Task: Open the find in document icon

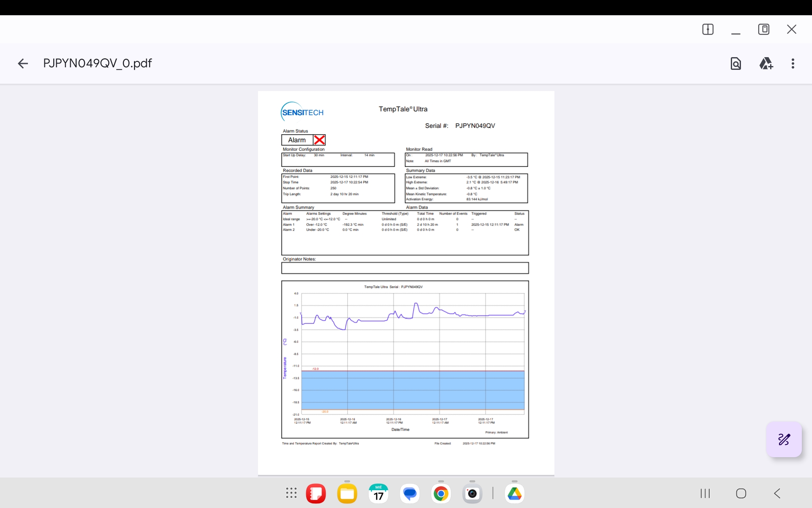Action: click(x=735, y=63)
